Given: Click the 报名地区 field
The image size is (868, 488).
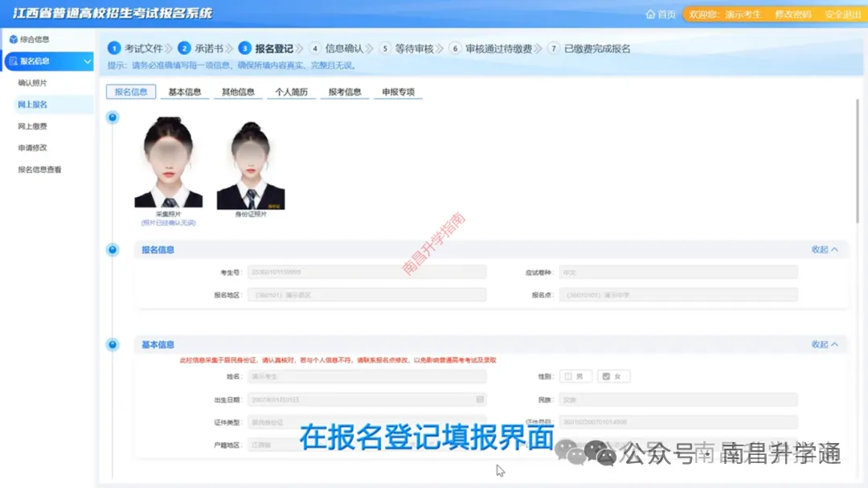Looking at the screenshot, I should (367, 295).
